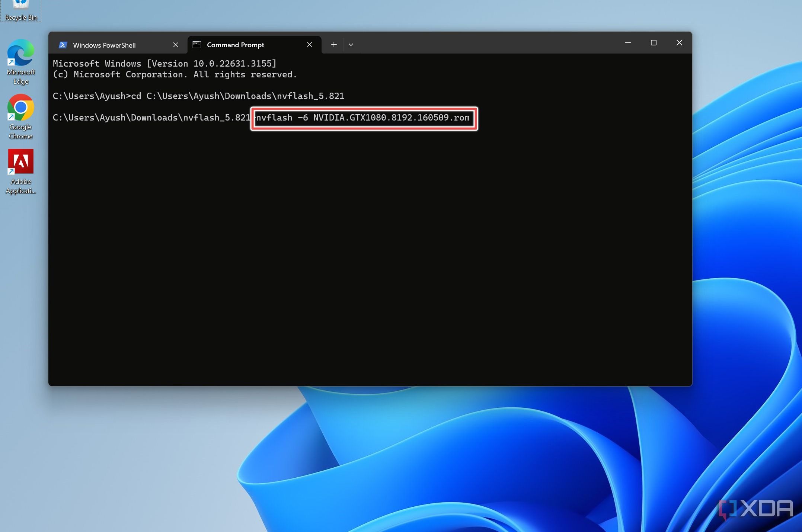This screenshot has height=532, width=802.
Task: Expand the new tab profile dropdown
Action: [351, 45]
